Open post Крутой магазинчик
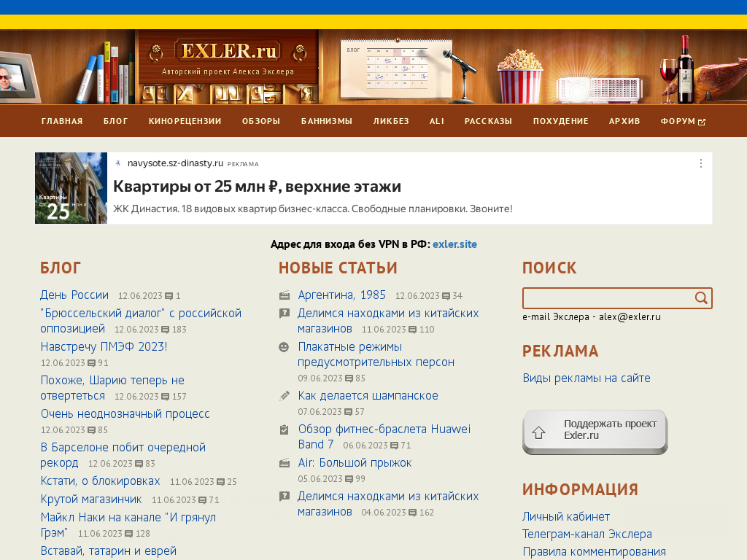Screen dimensions: 747x560 coord(91,499)
